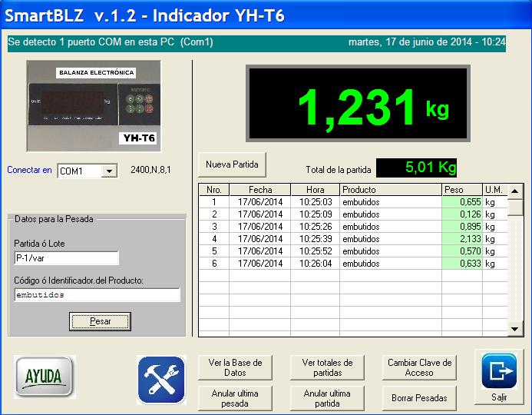Click Ver totales de partidas button
The image size is (532, 415).
[327, 367]
